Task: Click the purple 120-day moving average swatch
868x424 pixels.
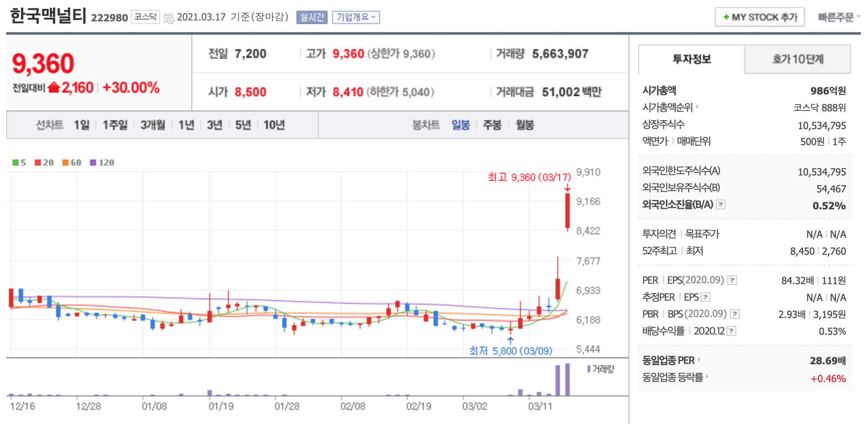Action: click(x=93, y=163)
